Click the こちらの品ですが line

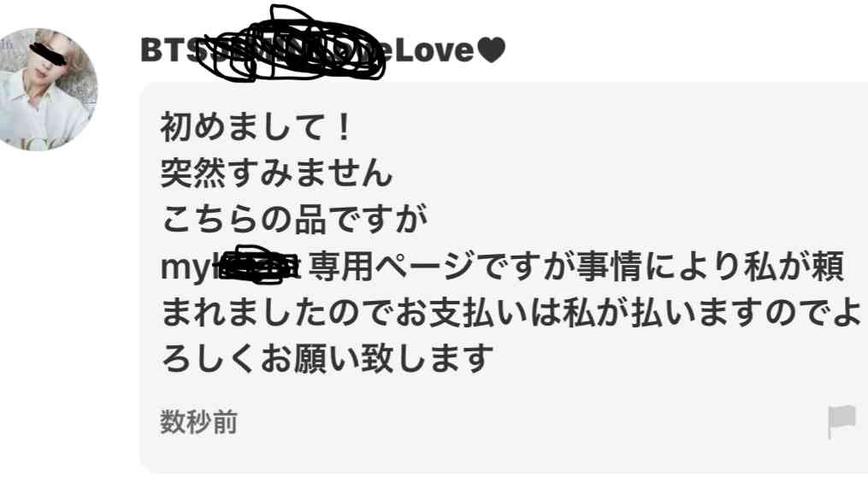point(294,219)
